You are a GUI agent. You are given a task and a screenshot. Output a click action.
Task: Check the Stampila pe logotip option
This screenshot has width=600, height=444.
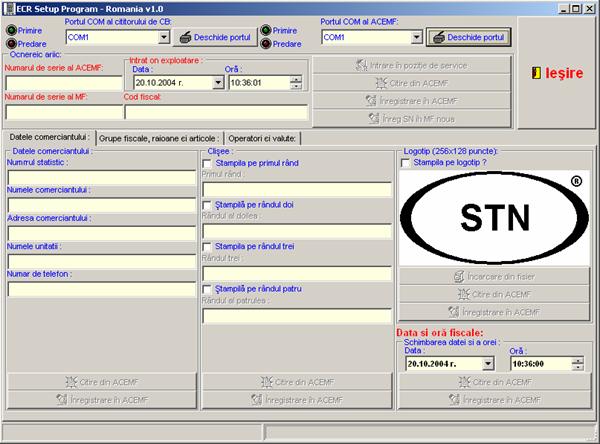[x=404, y=161]
